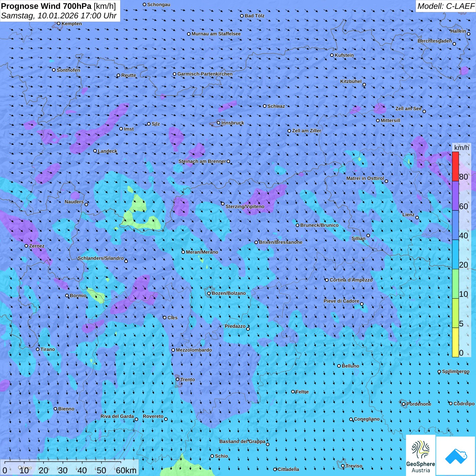This screenshot has width=476, height=476.
Task: Click the Trento city label
Action: 188,379
